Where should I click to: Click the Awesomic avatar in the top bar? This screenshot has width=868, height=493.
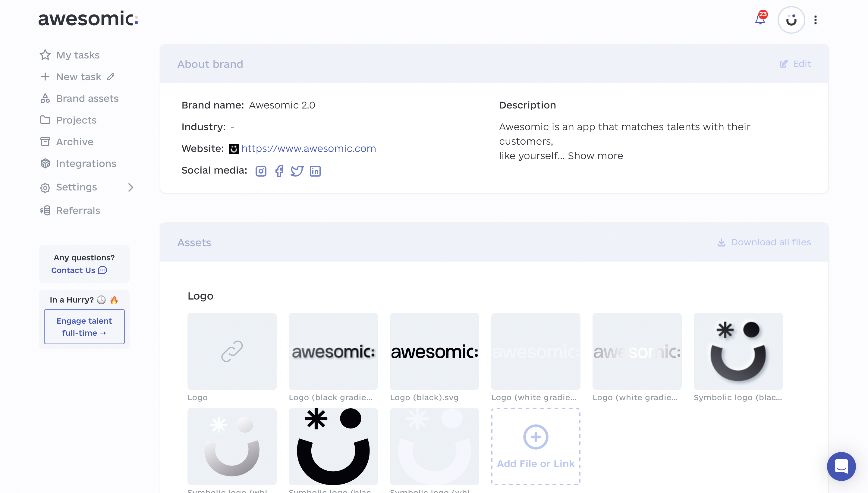(791, 20)
